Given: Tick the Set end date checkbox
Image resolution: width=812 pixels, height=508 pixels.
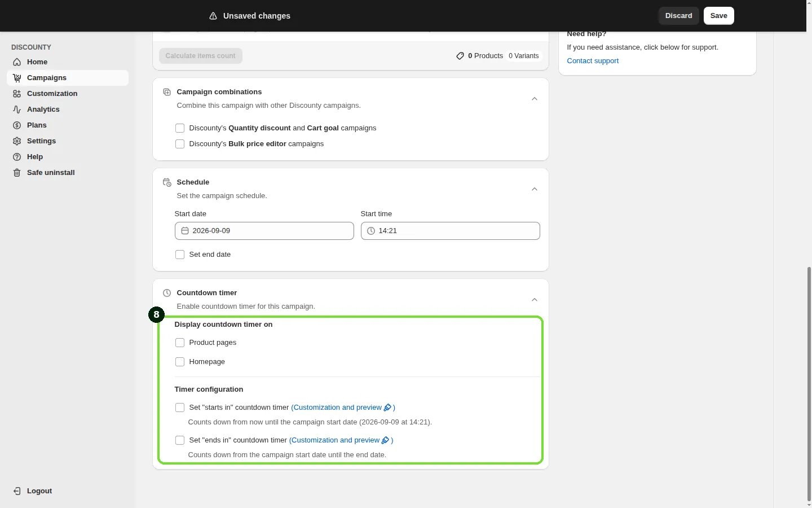Looking at the screenshot, I should 180,255.
